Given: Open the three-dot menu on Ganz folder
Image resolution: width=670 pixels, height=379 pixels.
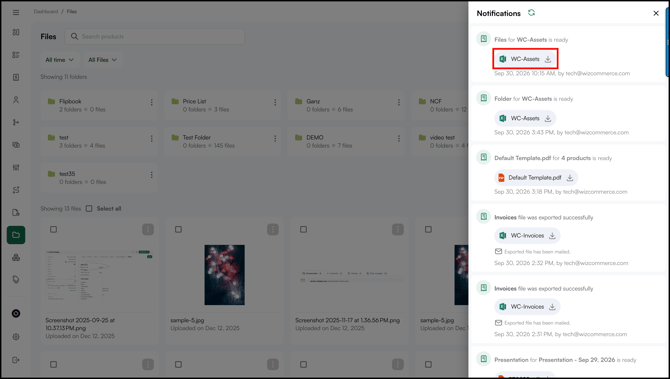Looking at the screenshot, I should coord(399,103).
